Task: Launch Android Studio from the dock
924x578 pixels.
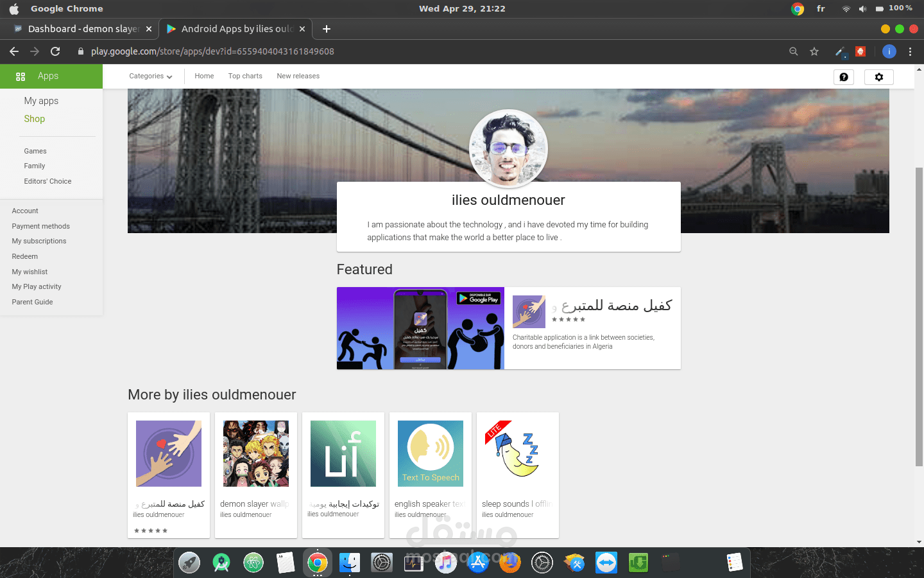Action: (221, 563)
